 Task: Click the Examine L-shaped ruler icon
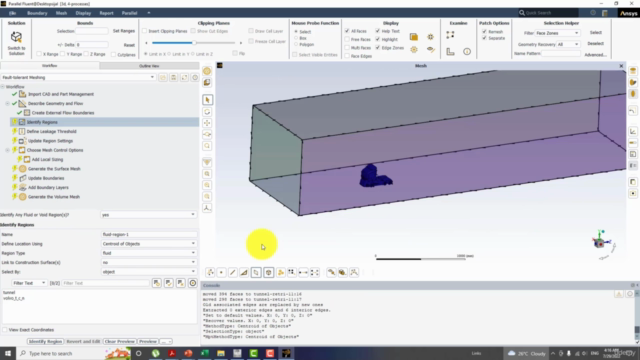450,51
